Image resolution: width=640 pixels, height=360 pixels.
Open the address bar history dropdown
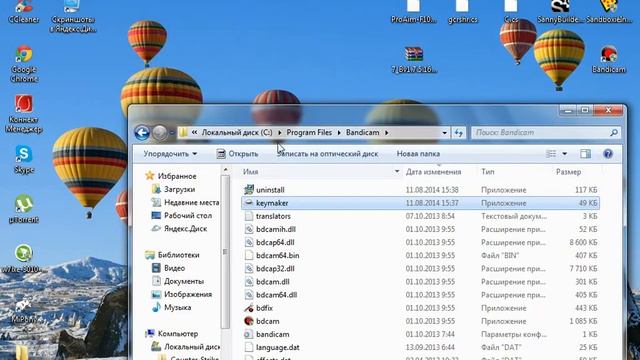tap(444, 133)
